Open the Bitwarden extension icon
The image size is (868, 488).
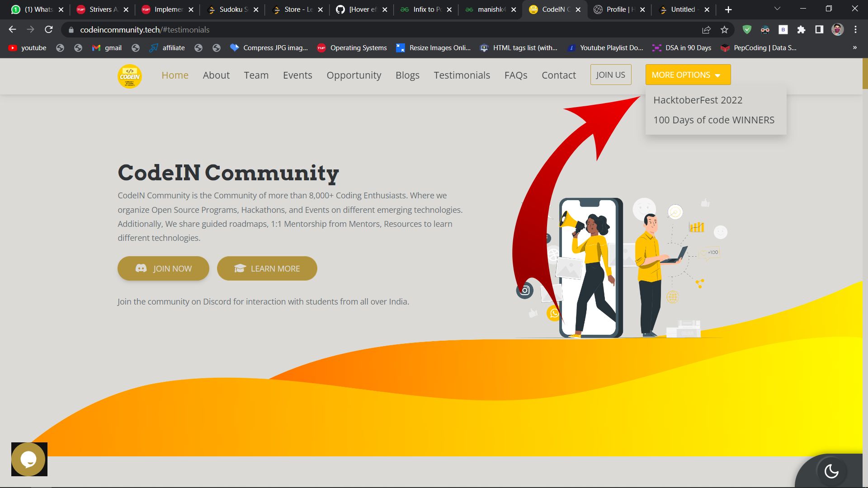pos(783,29)
